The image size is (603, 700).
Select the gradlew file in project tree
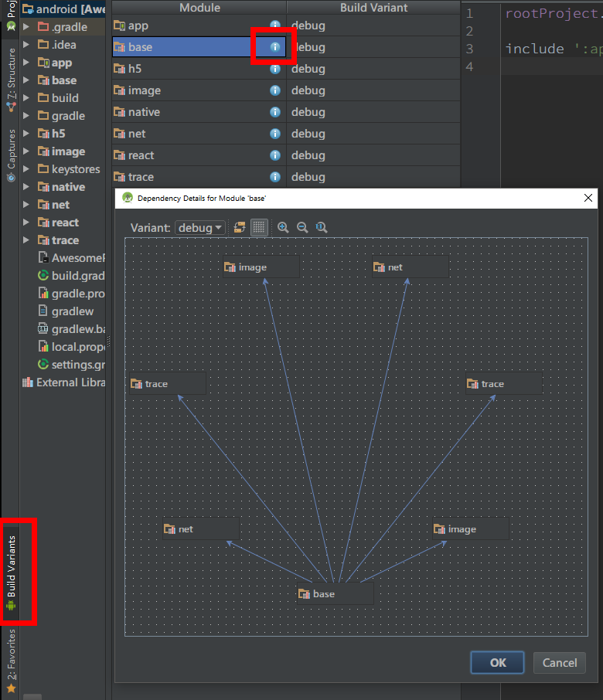click(66, 311)
